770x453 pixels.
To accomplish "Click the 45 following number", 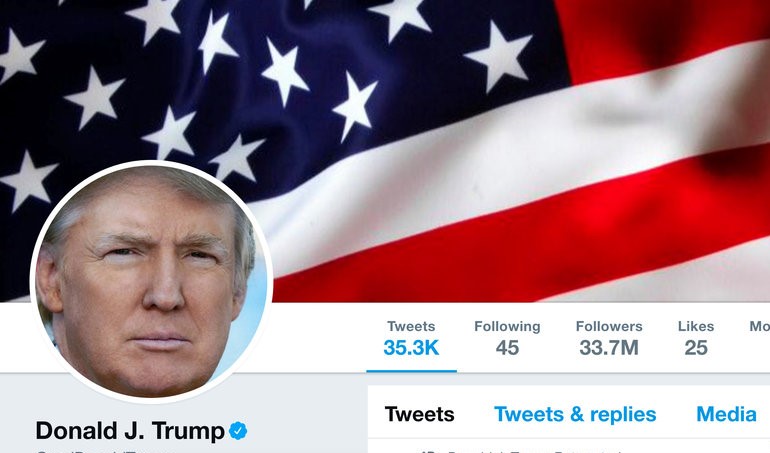I will pyautogui.click(x=507, y=348).
